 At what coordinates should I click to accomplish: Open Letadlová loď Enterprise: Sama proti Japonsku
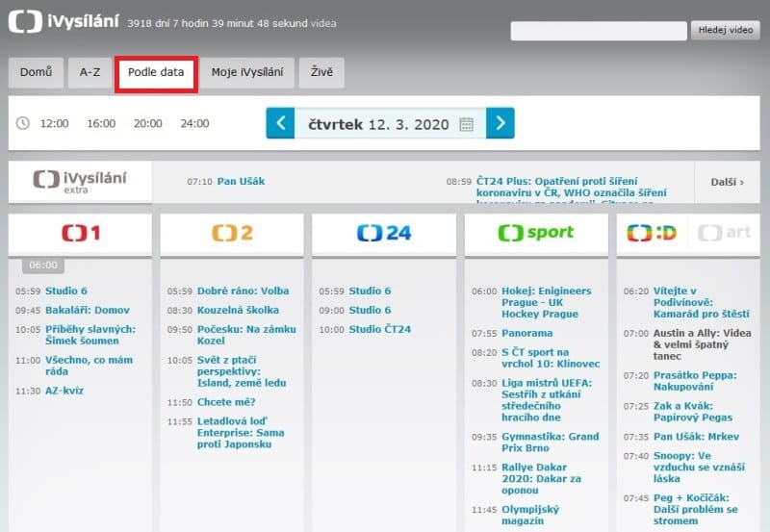click(x=241, y=432)
